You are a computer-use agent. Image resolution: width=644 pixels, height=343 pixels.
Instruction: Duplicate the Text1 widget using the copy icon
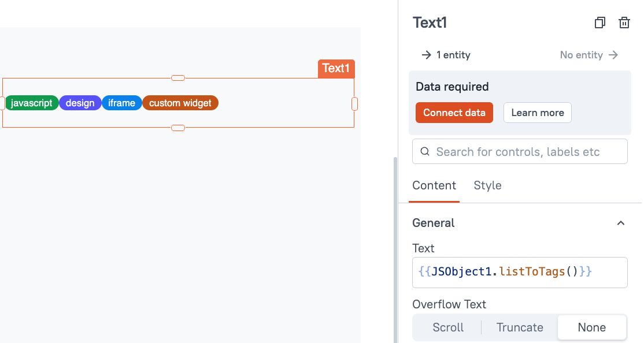pyautogui.click(x=600, y=23)
